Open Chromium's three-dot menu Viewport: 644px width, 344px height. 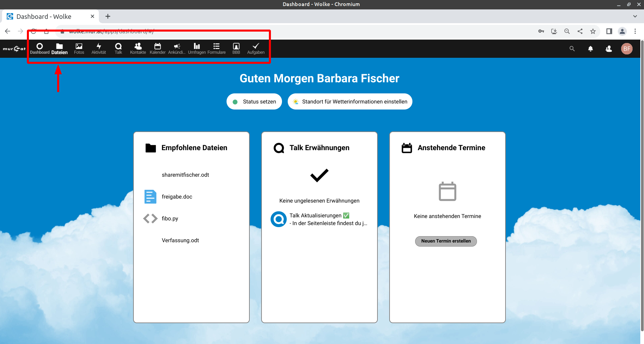click(635, 31)
